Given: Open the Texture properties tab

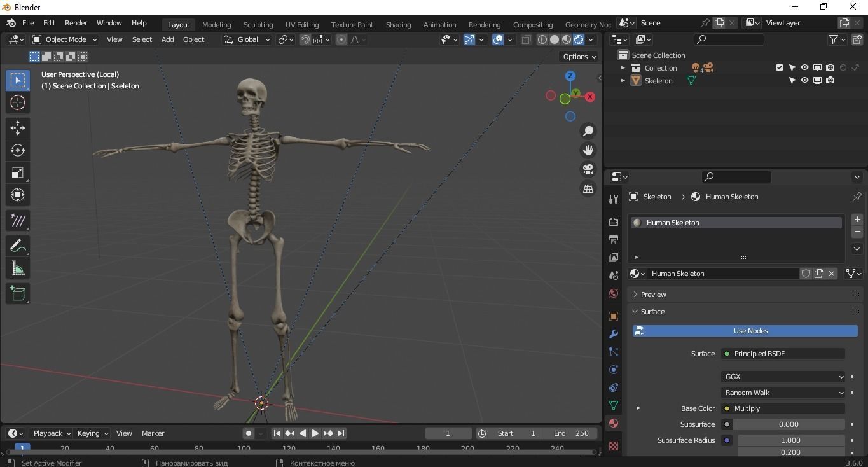Looking at the screenshot, I should click(x=614, y=446).
